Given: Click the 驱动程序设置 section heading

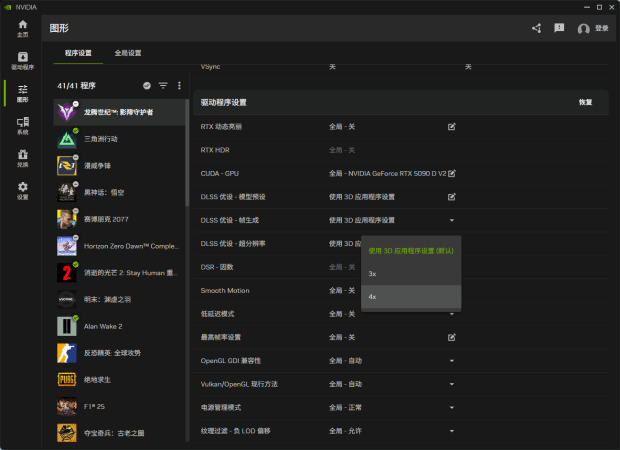Looking at the screenshot, I should tap(223, 102).
